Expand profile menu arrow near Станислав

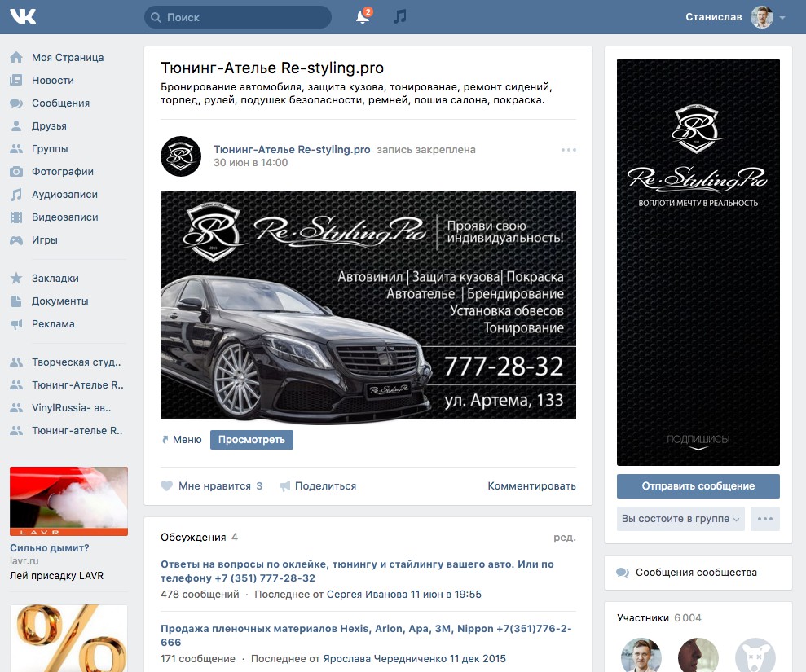point(782,17)
